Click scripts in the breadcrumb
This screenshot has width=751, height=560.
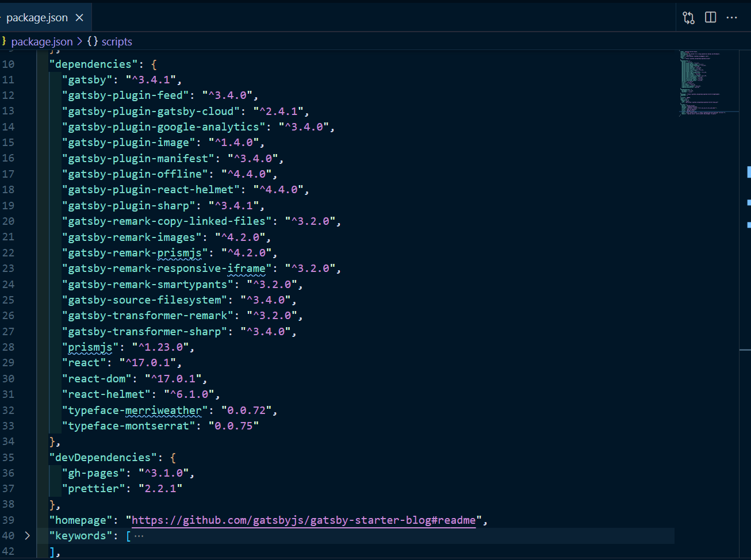tap(117, 42)
